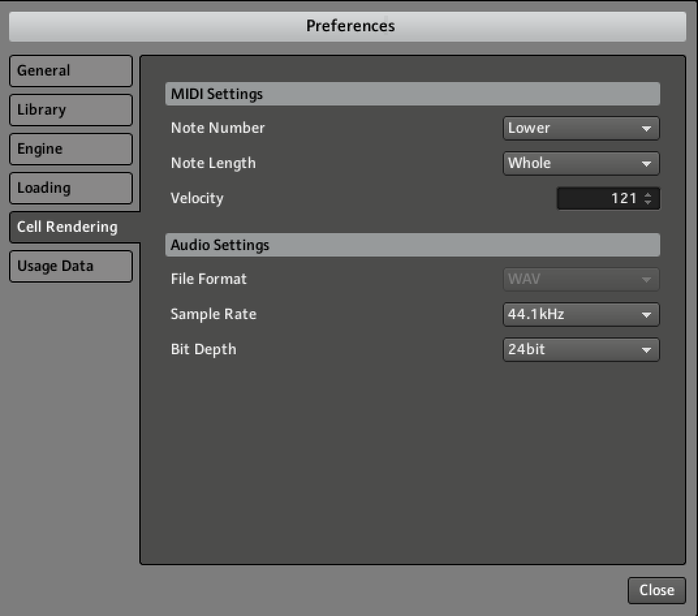
Task: Click the disabled WAV File Format dropdown
Action: click(581, 279)
